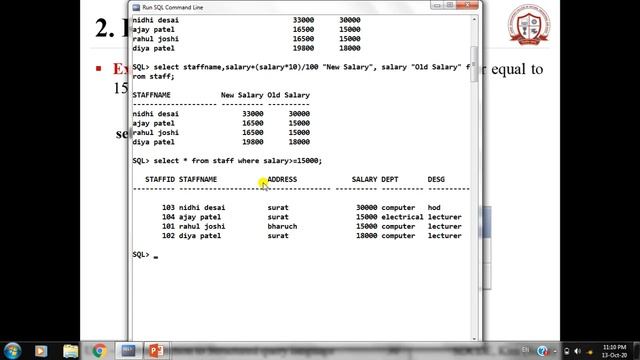Click the 'bharuch' address value
Image resolution: width=640 pixels, height=360 pixels.
[x=282, y=227]
